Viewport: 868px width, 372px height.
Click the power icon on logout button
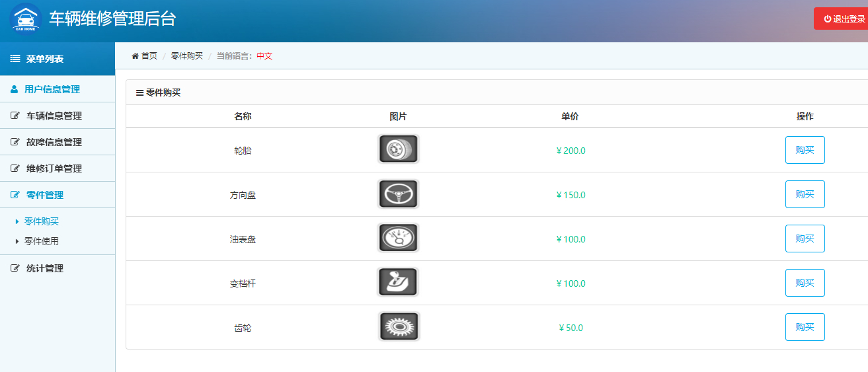pyautogui.click(x=827, y=19)
